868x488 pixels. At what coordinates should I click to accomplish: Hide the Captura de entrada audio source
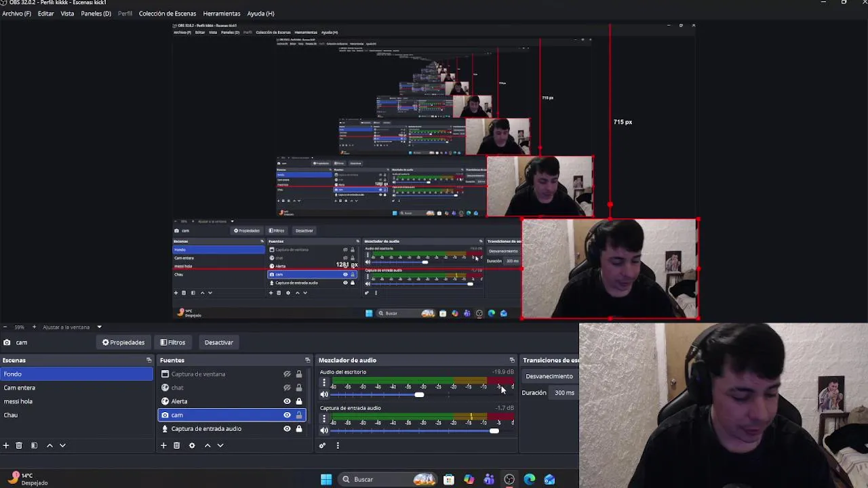[x=287, y=428]
